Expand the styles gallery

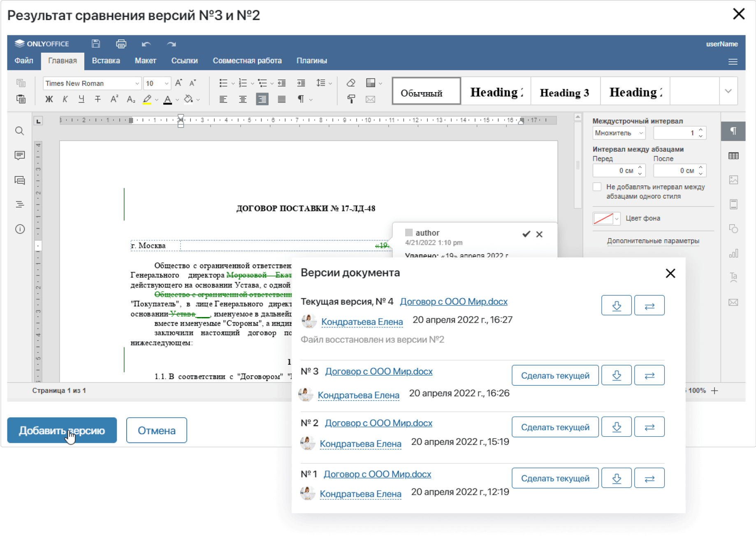tap(728, 91)
